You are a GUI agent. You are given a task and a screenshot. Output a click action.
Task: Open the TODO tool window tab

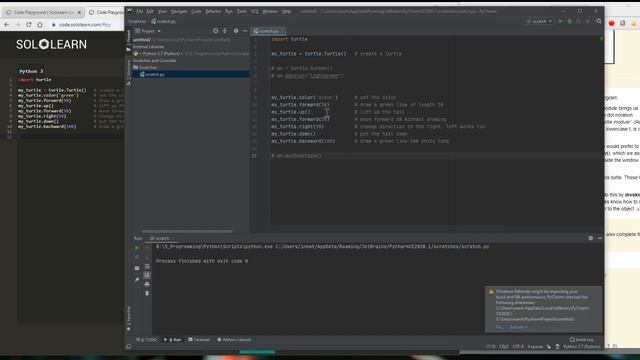click(147, 340)
